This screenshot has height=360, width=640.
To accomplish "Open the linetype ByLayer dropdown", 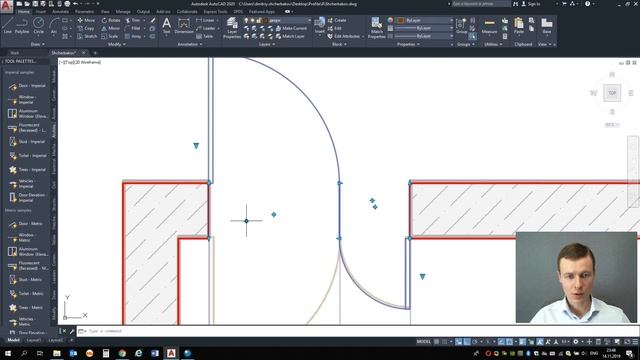I will (424, 36).
